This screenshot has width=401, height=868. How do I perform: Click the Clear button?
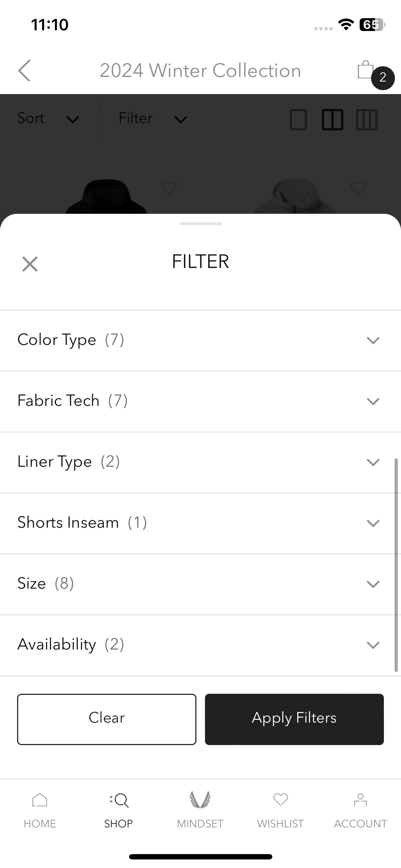pos(107,719)
